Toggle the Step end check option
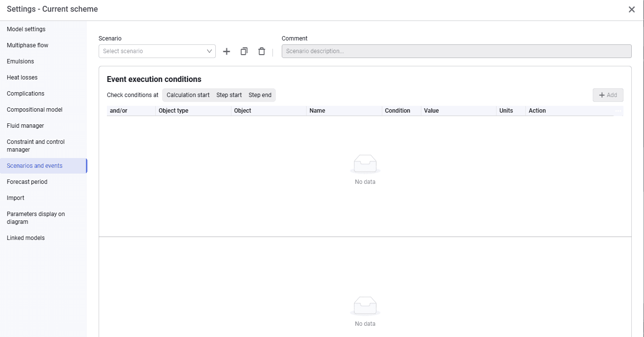The width and height of the screenshot is (644, 337). (x=260, y=95)
